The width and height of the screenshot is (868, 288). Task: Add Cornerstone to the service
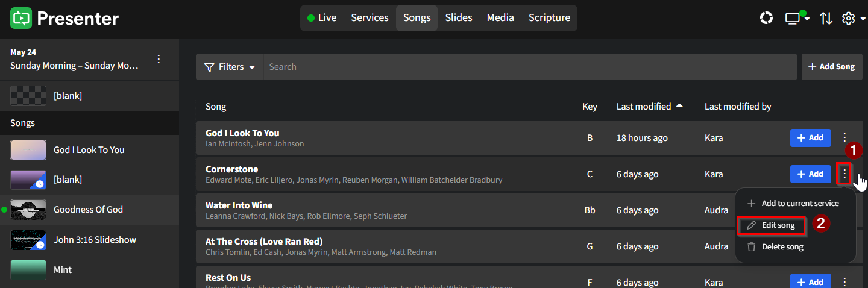pos(810,174)
